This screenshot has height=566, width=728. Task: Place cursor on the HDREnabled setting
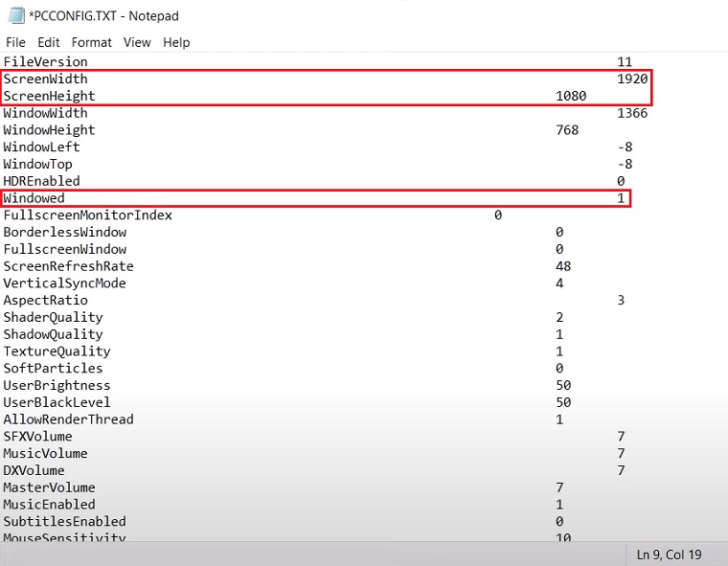click(x=41, y=181)
